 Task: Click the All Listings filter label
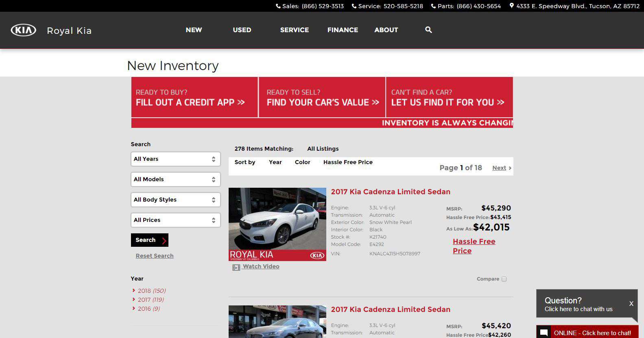click(323, 149)
